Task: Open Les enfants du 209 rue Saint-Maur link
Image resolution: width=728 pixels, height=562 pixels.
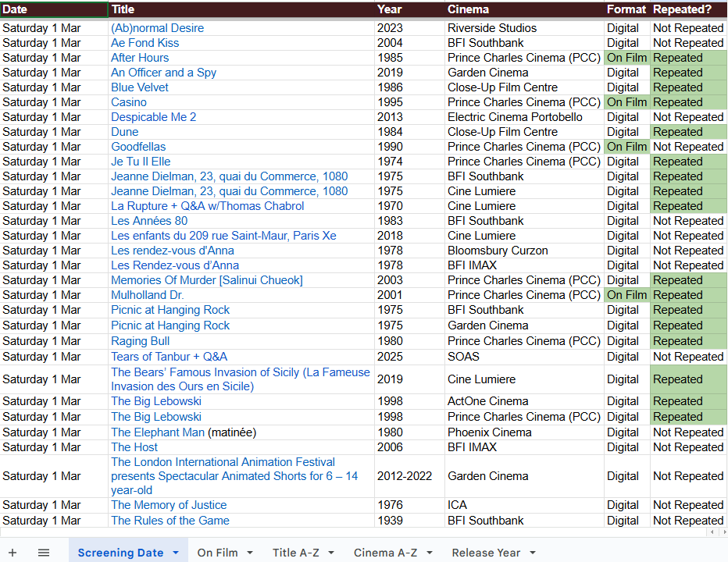Action: pos(223,236)
